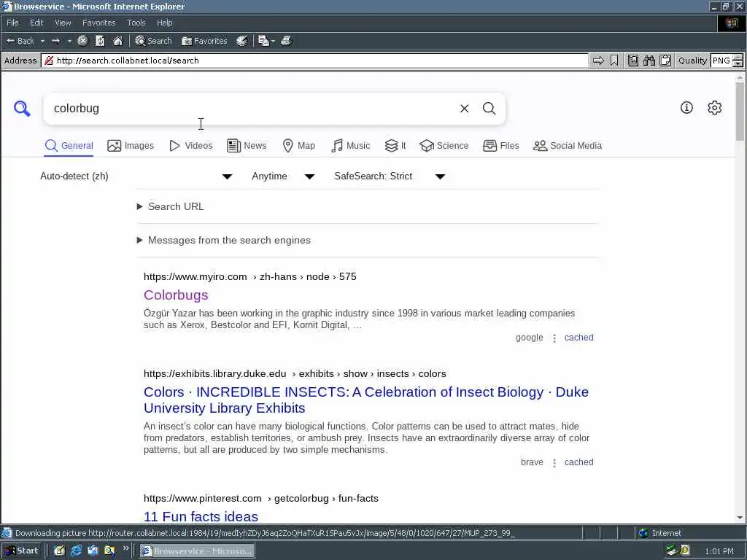This screenshot has width=747, height=560.
Task: Open the Anytime time range dropdown
Action: tap(283, 176)
